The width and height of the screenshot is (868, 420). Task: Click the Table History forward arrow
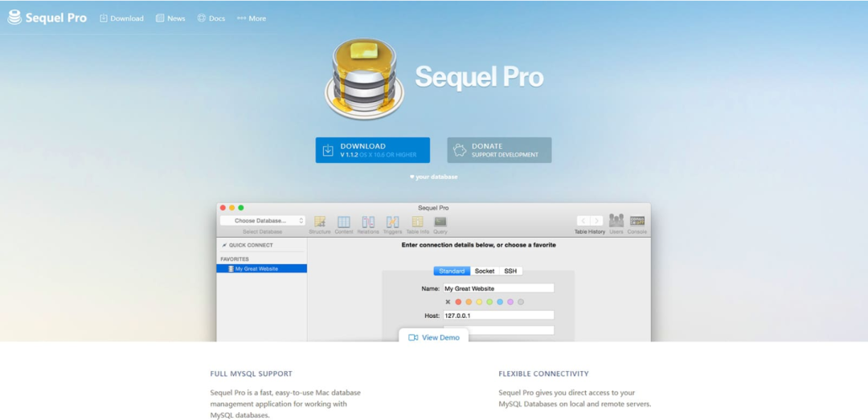coord(596,221)
